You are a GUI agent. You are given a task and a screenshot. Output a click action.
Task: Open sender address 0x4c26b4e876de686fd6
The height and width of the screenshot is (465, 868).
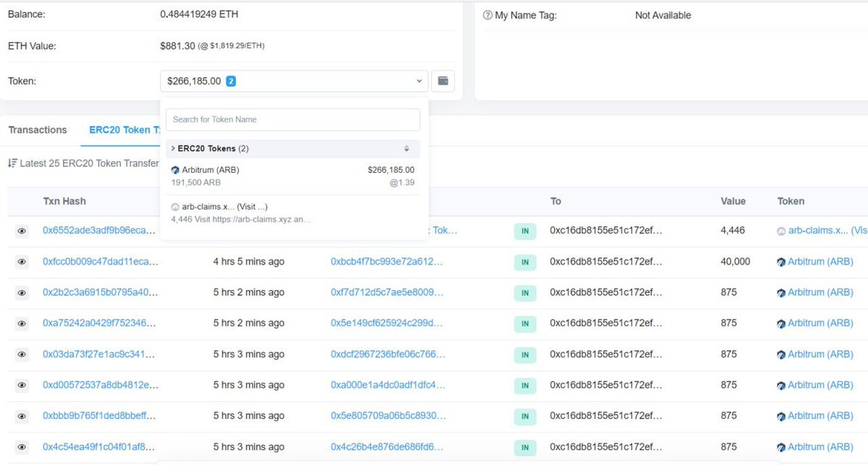coord(387,446)
